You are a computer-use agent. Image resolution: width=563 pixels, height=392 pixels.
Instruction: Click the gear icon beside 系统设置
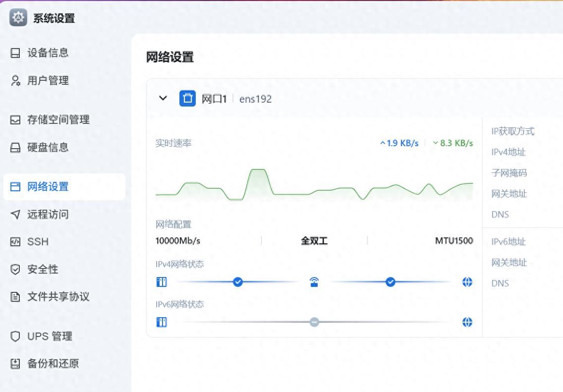(18, 18)
